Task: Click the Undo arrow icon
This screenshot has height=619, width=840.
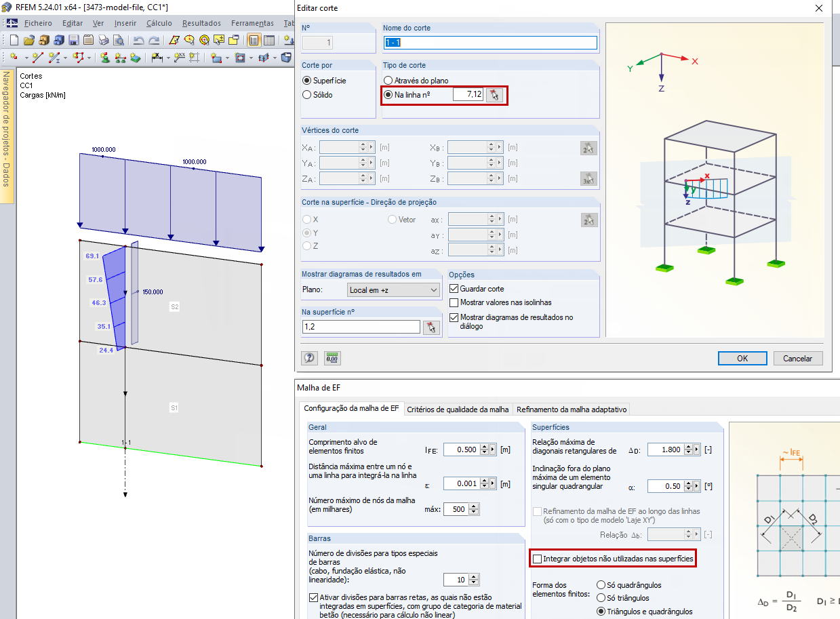Action: [138, 40]
